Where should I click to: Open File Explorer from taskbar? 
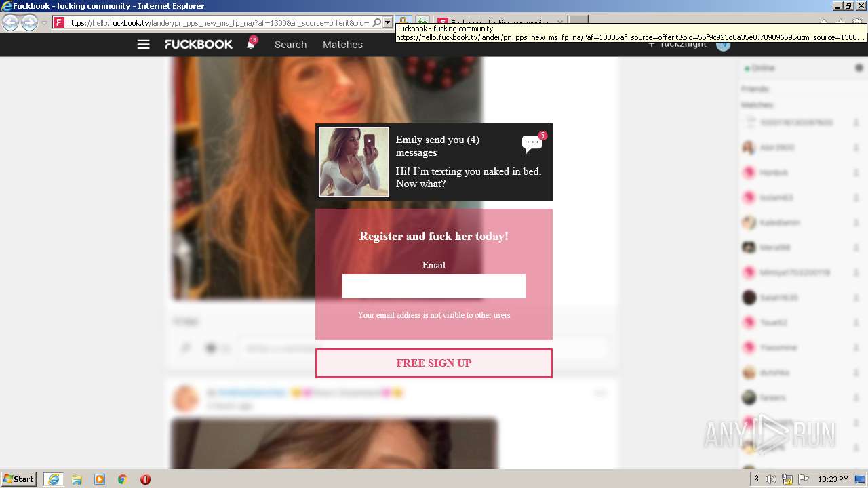77,479
